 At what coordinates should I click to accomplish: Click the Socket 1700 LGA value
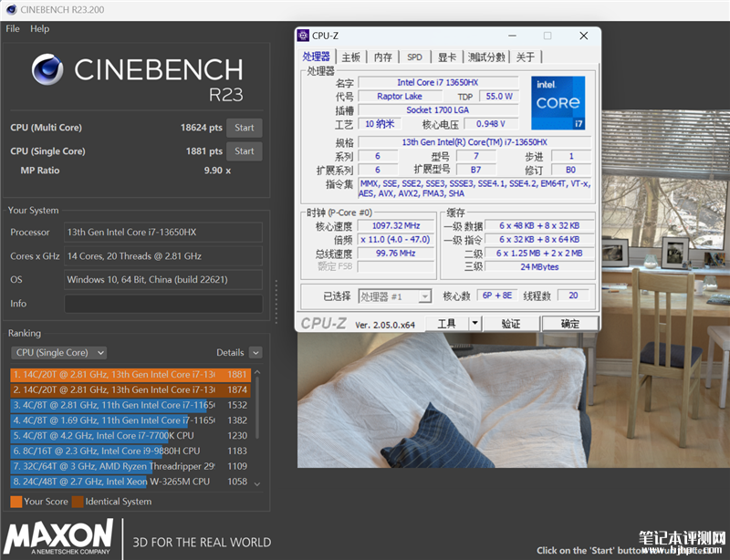tap(438, 110)
